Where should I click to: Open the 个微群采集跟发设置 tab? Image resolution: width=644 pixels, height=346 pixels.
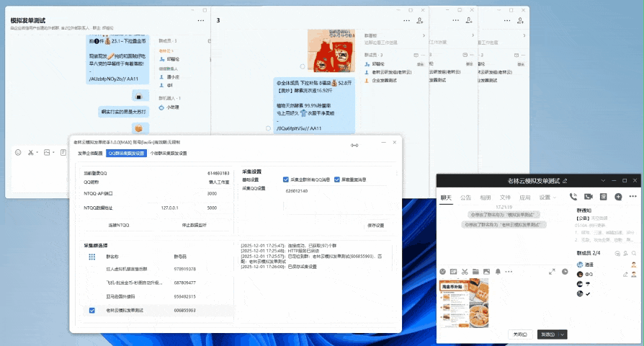tap(169, 154)
